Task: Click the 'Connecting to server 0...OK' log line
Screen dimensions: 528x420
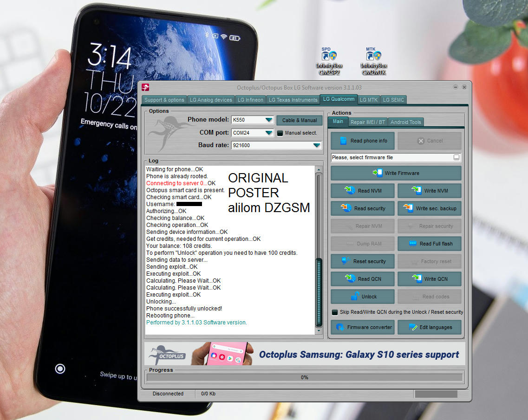Action: tap(181, 183)
